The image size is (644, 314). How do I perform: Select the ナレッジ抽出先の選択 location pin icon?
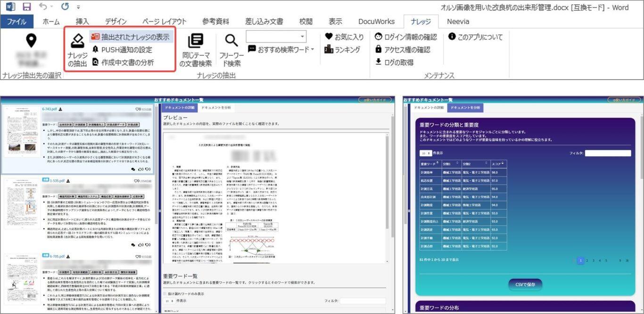point(31,41)
